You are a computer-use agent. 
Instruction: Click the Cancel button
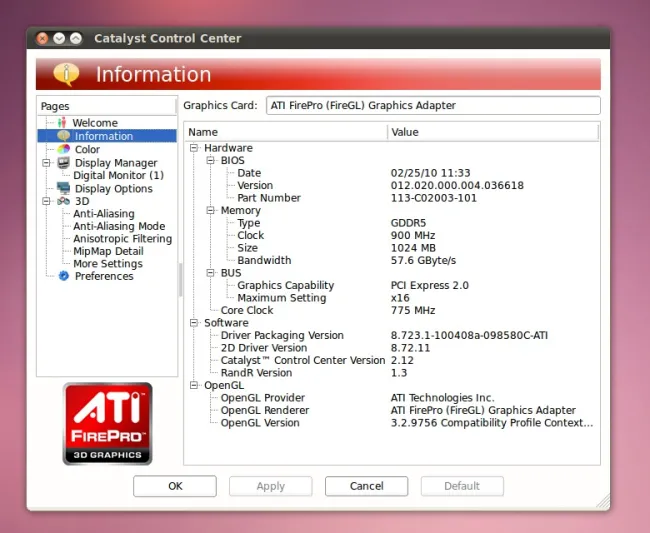tap(366, 486)
